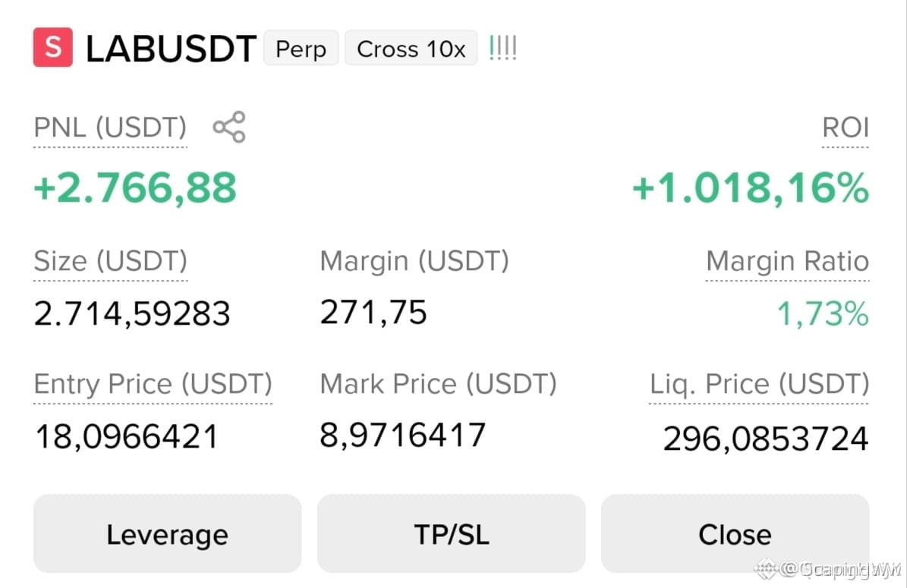Open the LABUSDT symbol title

171,49
